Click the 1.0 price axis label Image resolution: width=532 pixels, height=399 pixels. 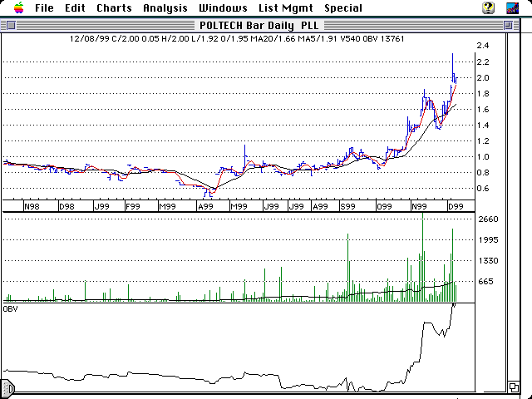tap(483, 157)
